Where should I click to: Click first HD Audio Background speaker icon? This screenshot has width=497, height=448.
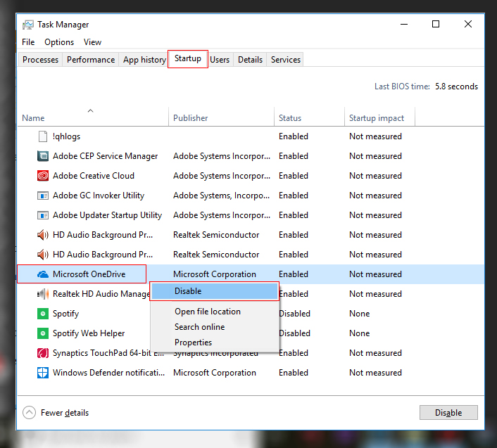coord(43,235)
